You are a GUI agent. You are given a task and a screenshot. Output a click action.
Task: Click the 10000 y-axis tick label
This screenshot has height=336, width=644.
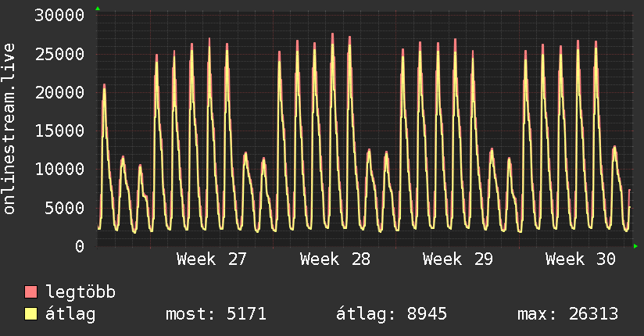(x=59, y=170)
